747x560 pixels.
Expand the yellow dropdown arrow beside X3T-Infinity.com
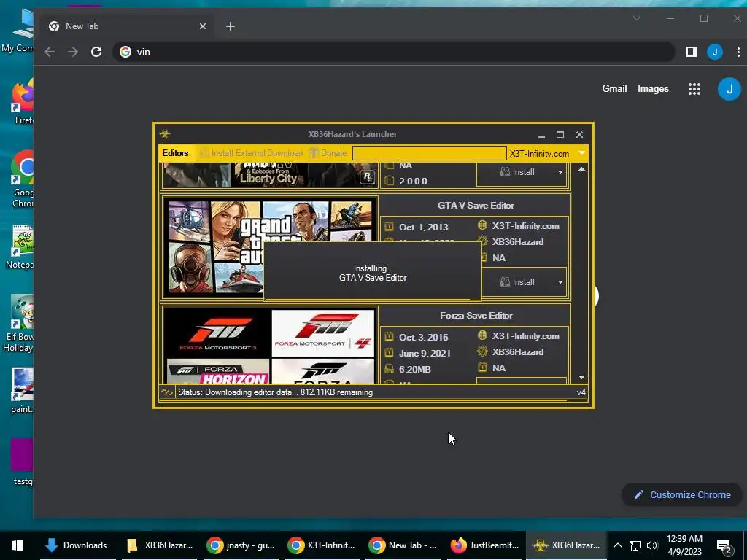tap(581, 153)
